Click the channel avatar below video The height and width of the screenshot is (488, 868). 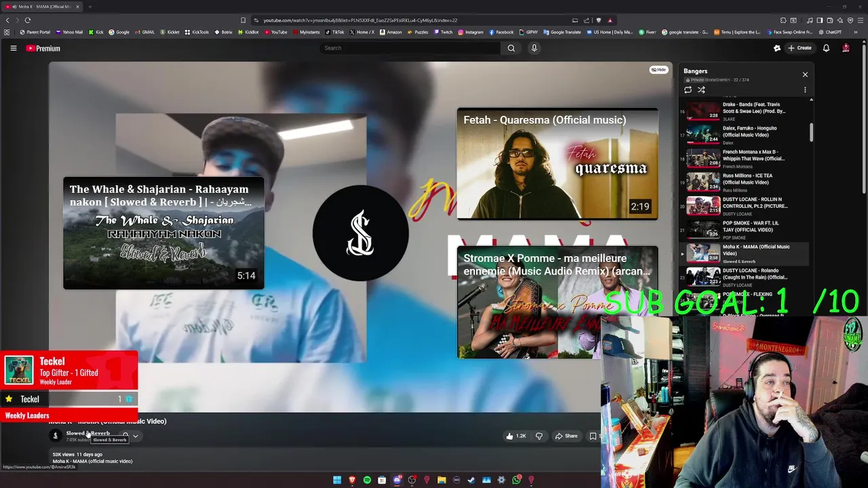pyautogui.click(x=56, y=436)
